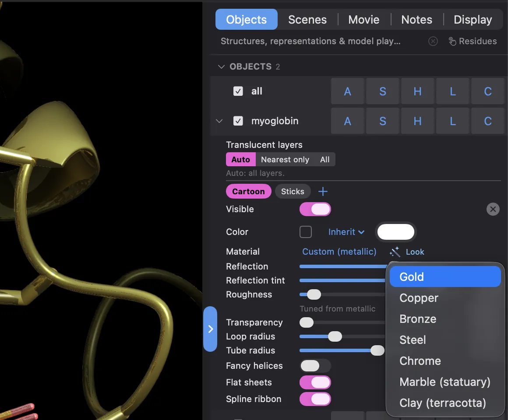Open the H hide menu for myoglobin

[418, 121]
